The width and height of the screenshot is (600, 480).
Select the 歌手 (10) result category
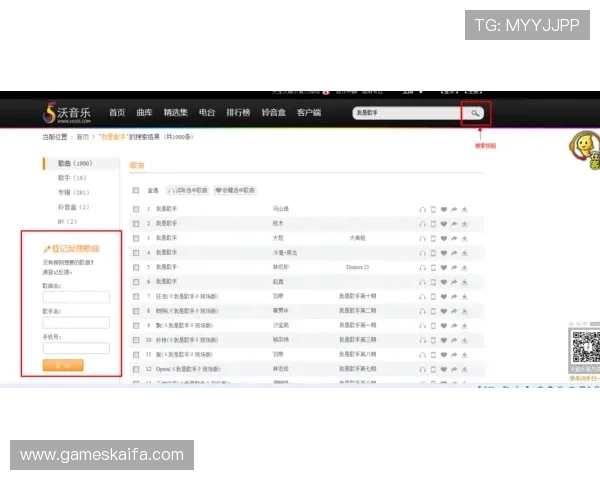pos(72,178)
